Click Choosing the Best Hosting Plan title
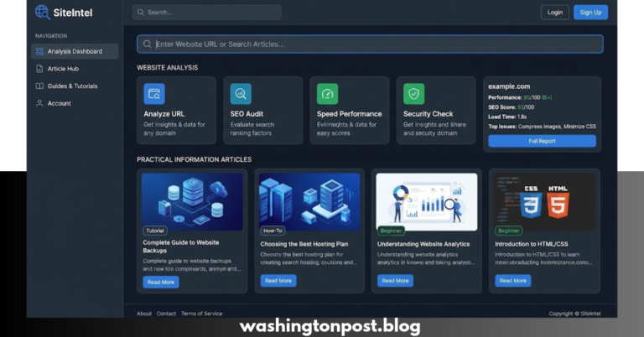The image size is (644, 337). tap(304, 244)
